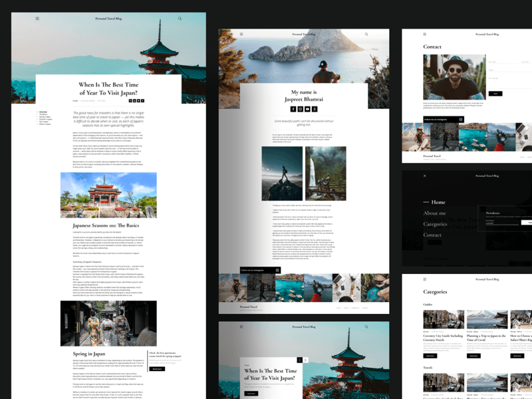The width and height of the screenshot is (532, 399).
Task: Select Contact in the dark menu overlay
Action: tap(432, 235)
